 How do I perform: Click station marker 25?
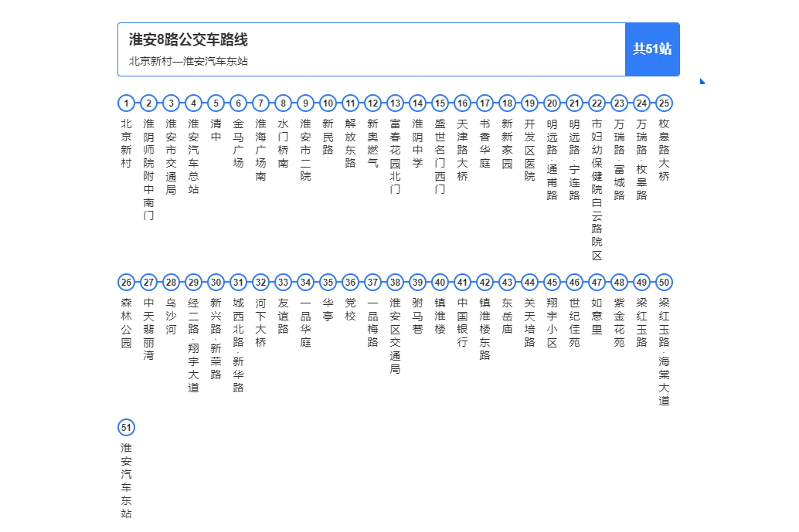(x=664, y=103)
